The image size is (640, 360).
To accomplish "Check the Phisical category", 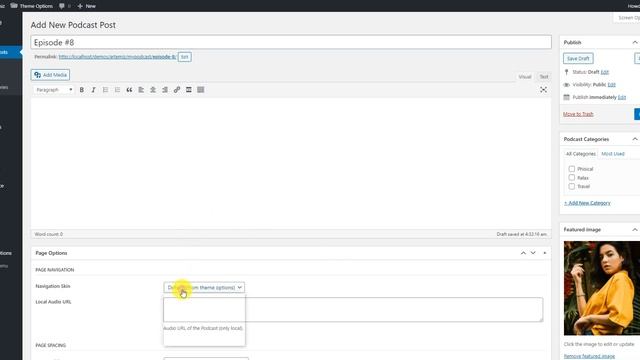I will point(571,169).
